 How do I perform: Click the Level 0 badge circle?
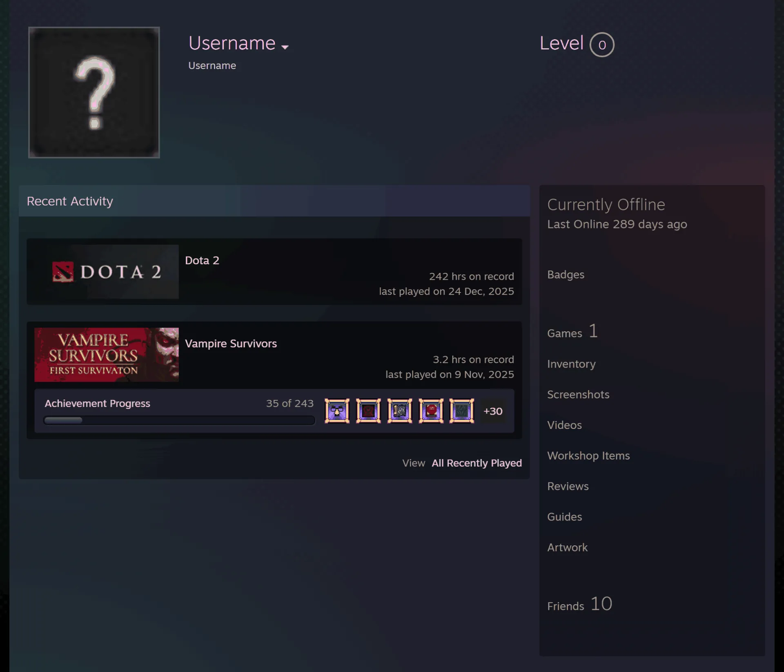point(602,45)
